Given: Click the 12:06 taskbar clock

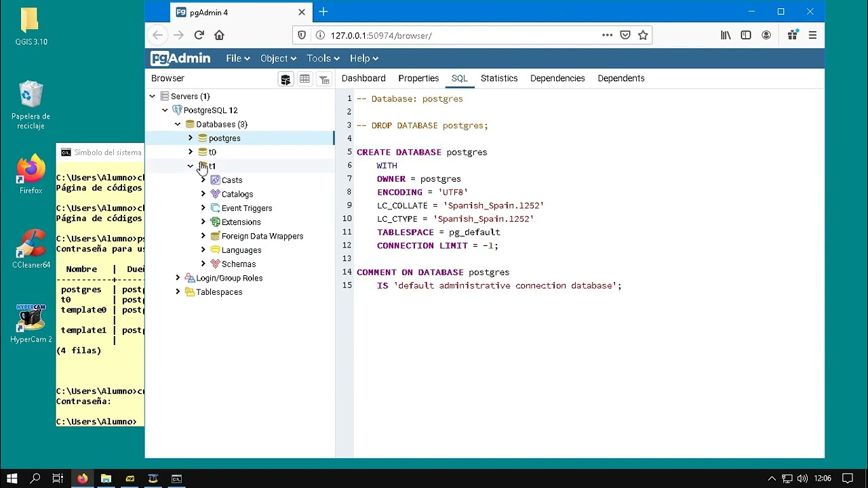Looking at the screenshot, I should 823,479.
